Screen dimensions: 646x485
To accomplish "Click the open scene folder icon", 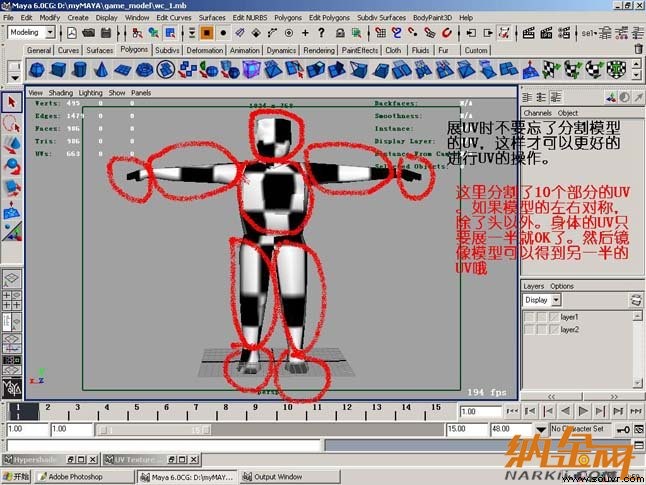I will 88,33.
